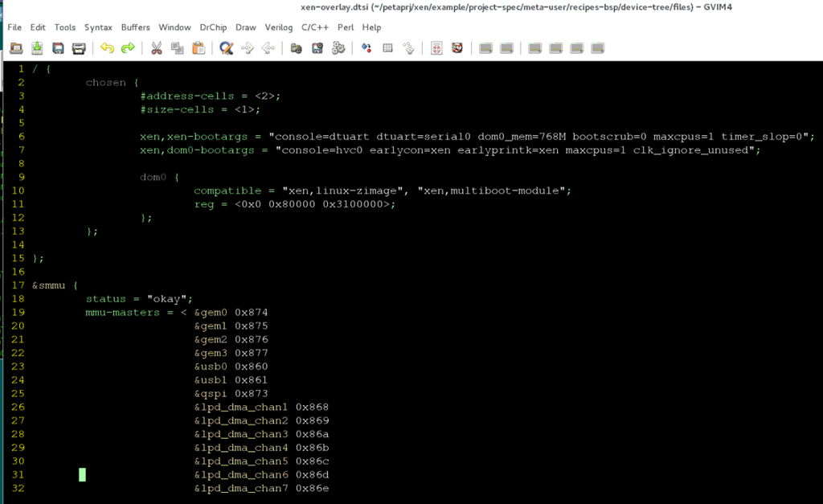Click line number 16 in the gutter
The image size is (823, 504).
[x=18, y=272]
